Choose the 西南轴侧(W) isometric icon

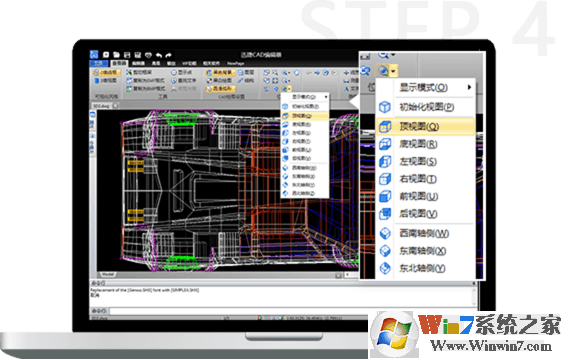pyautogui.click(x=385, y=234)
